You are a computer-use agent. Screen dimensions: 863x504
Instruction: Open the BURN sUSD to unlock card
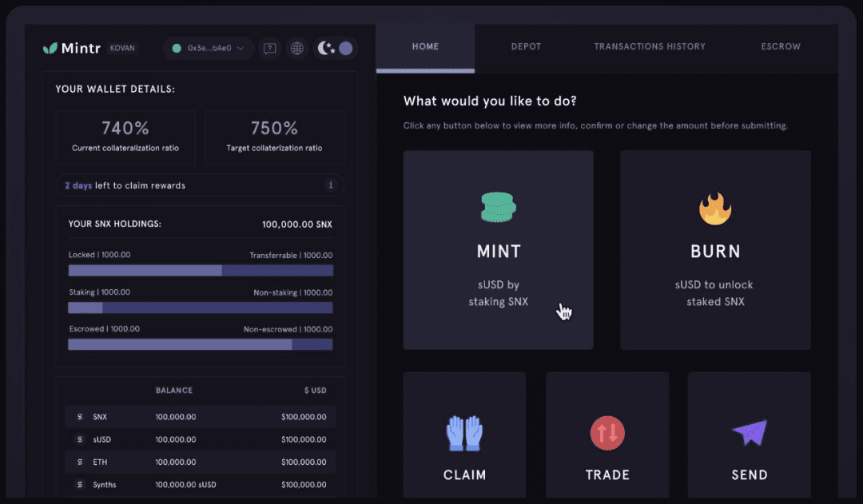pyautogui.click(x=715, y=250)
